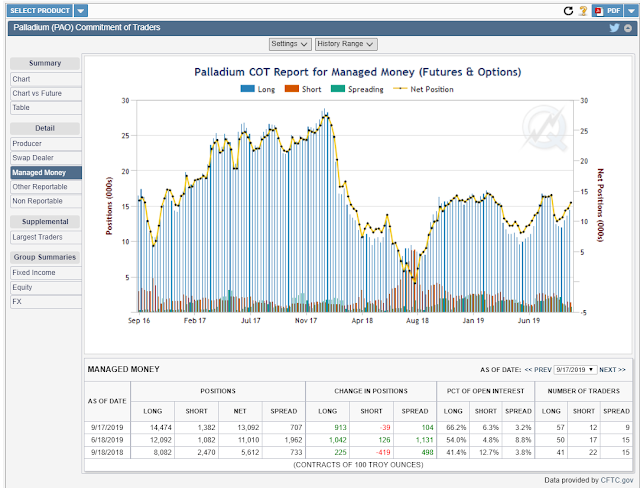Open the Settings dropdown

[x=290, y=44]
